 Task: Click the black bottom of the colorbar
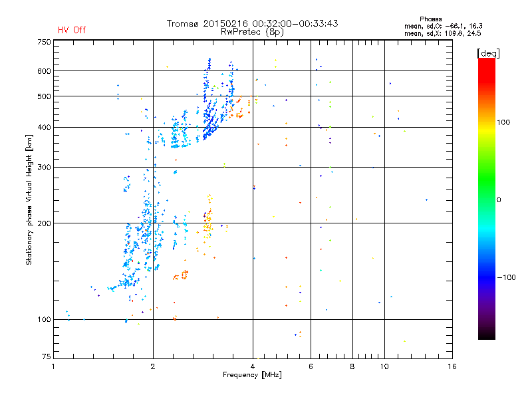pyautogui.click(x=487, y=334)
